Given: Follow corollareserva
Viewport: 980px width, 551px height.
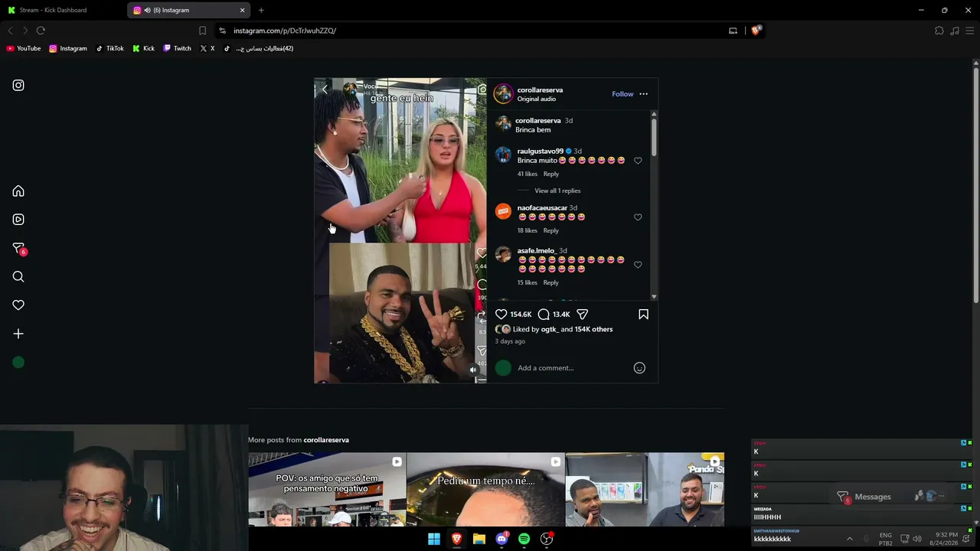Looking at the screenshot, I should point(622,94).
